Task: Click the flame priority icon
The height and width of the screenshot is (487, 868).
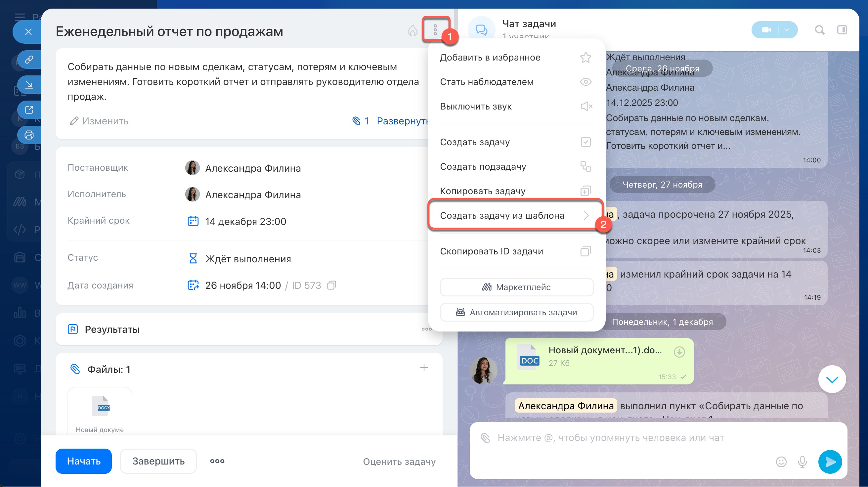Action: [412, 31]
